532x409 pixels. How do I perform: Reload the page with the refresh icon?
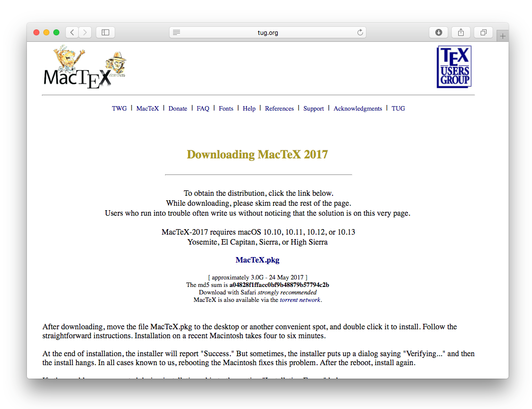coord(360,32)
